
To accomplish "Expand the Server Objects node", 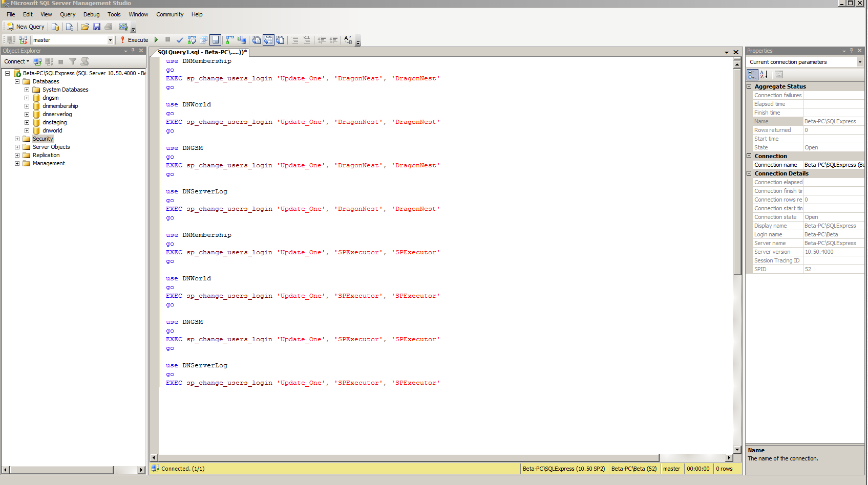I will pos(17,147).
